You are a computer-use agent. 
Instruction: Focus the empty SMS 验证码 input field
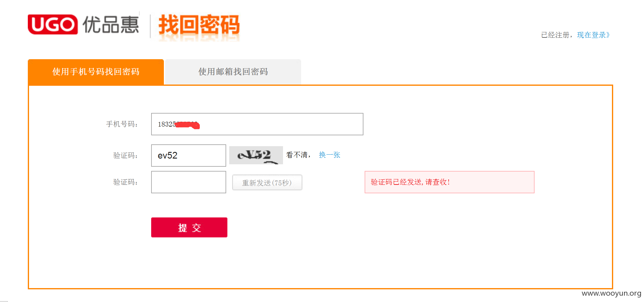click(189, 182)
